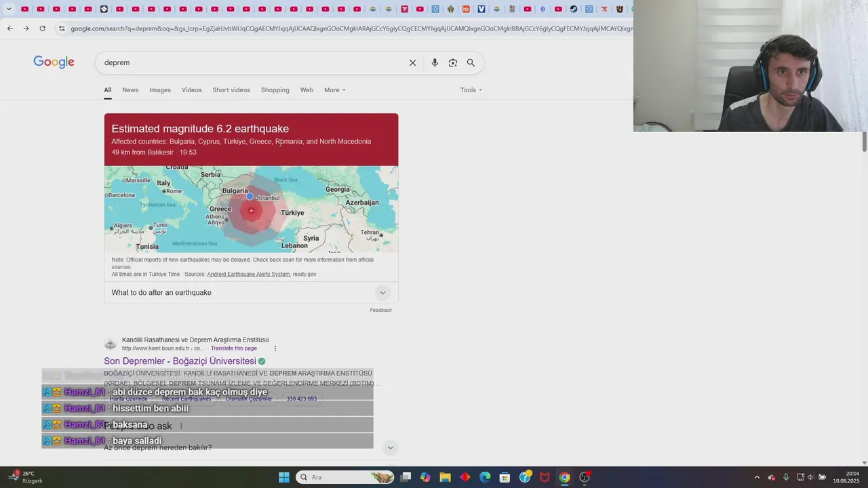Open Google Lens image search

click(453, 62)
